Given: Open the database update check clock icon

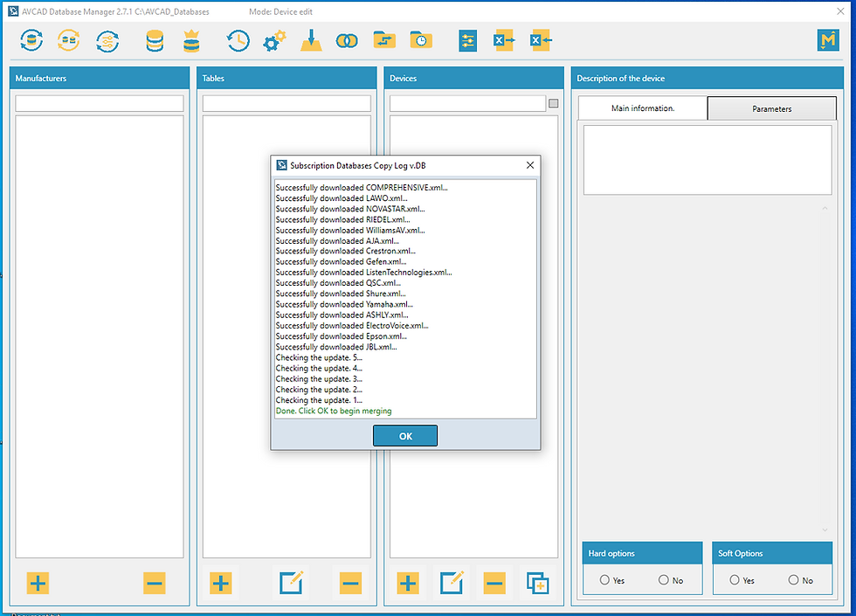Looking at the screenshot, I should coord(238,40).
